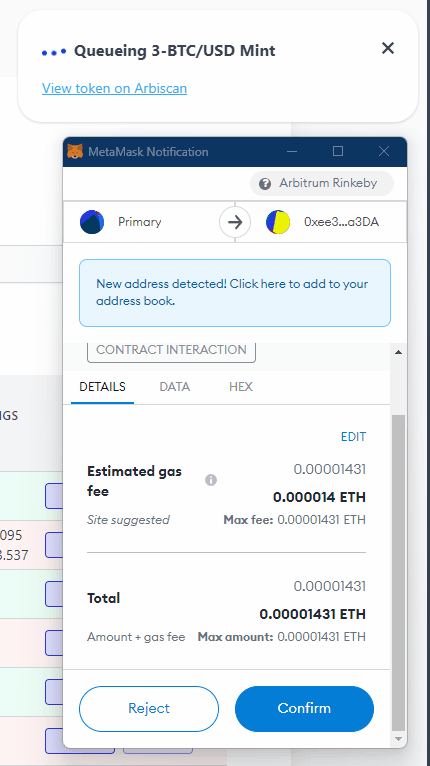
Task: Reject the transaction
Action: (x=149, y=708)
